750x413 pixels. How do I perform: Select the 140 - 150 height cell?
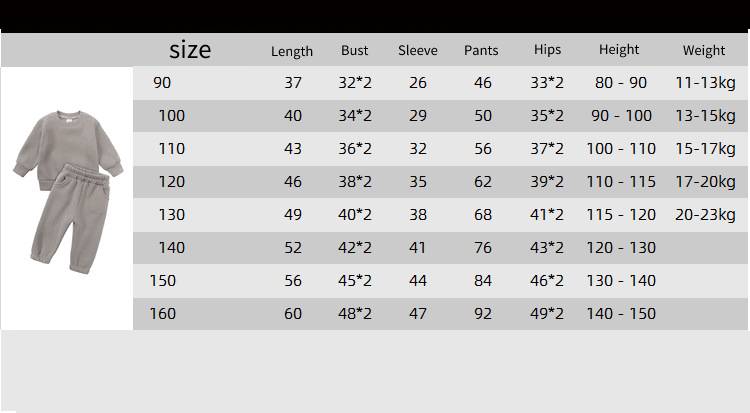coord(622,314)
